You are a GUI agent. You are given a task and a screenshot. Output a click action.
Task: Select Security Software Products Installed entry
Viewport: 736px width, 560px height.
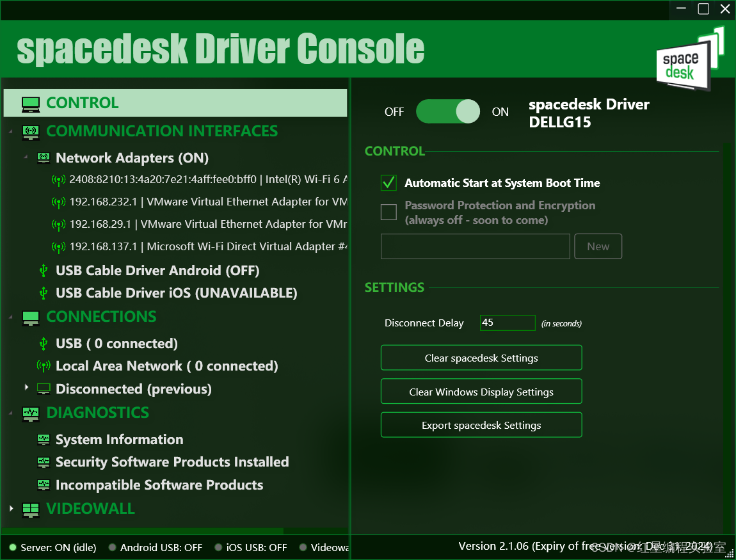[x=172, y=462]
